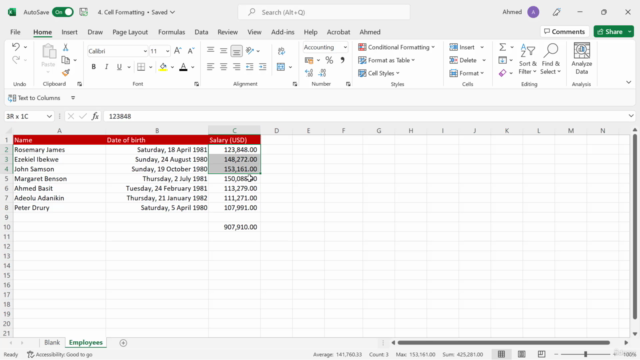
Task: Open the Name Box dropdown arrow
Action: pyautogui.click(x=49, y=116)
